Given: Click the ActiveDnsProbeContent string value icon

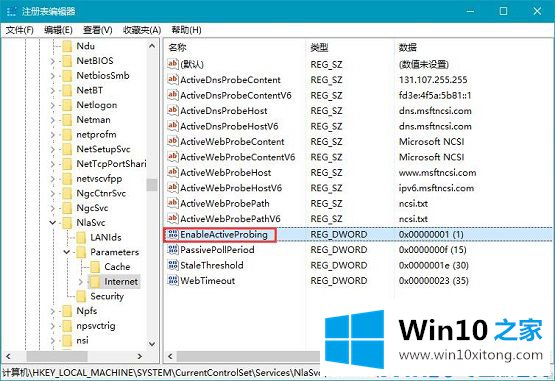Looking at the screenshot, I should pyautogui.click(x=172, y=80).
